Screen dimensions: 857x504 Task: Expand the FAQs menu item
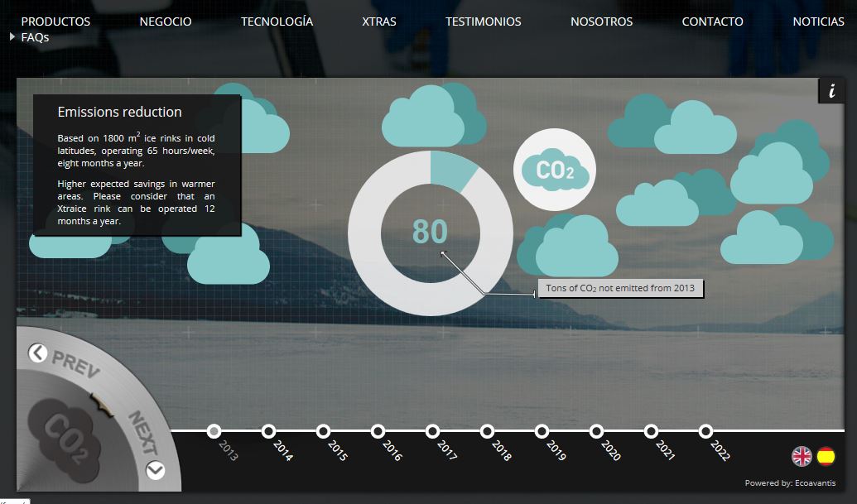(x=34, y=37)
